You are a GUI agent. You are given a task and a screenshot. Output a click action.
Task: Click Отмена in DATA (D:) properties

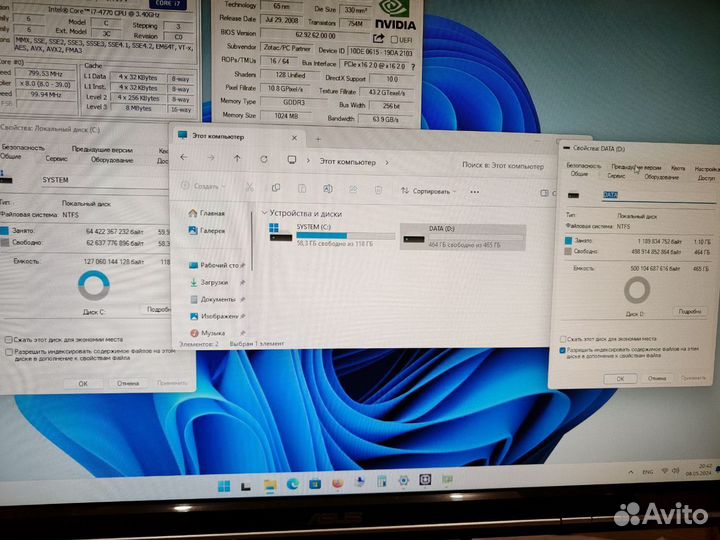click(657, 378)
